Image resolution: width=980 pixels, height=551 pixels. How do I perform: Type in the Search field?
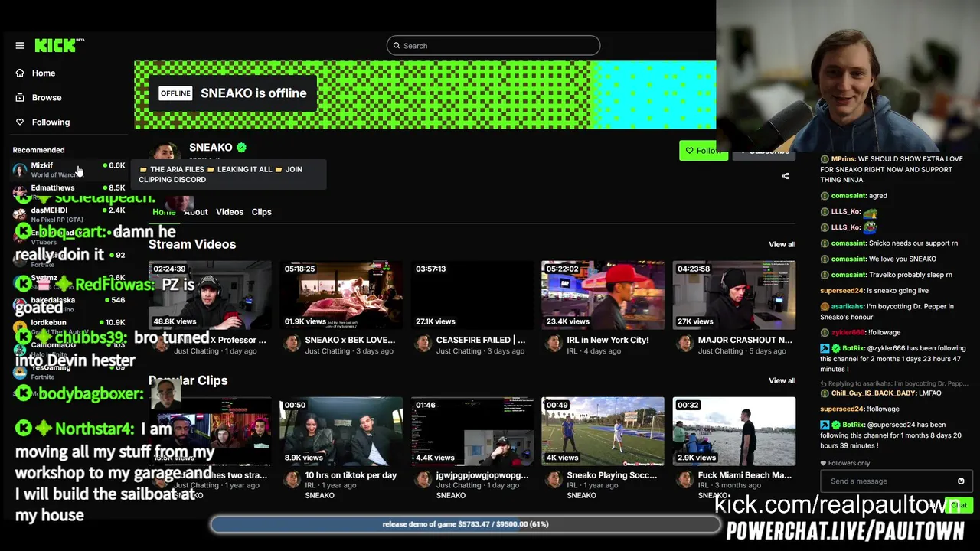click(x=493, y=46)
